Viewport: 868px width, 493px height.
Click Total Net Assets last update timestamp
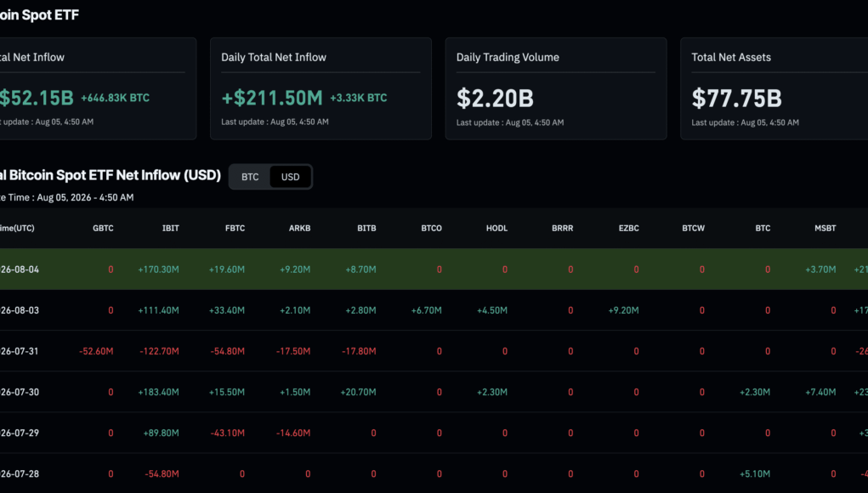pos(745,122)
